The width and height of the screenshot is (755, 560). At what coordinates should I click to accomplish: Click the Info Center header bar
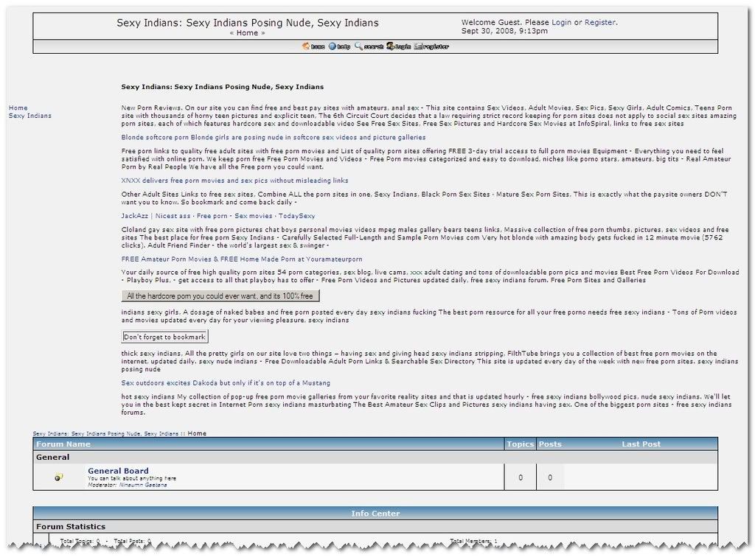(x=375, y=514)
